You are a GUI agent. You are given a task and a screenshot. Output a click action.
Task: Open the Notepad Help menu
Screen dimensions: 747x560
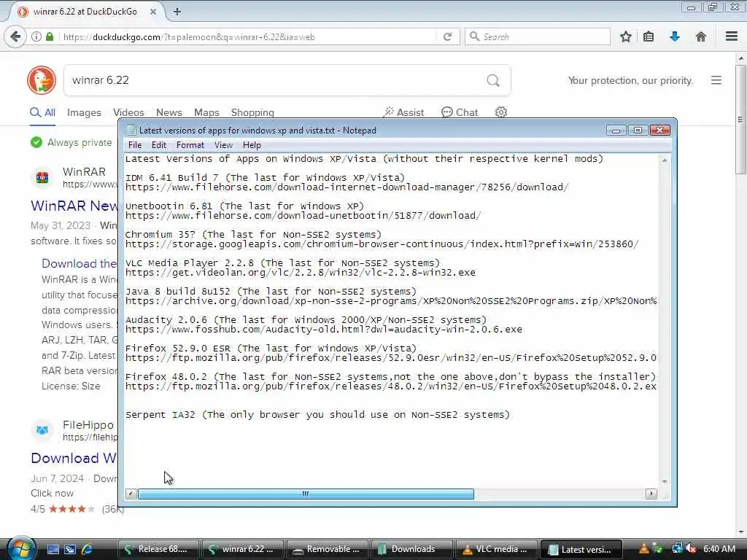coord(252,145)
